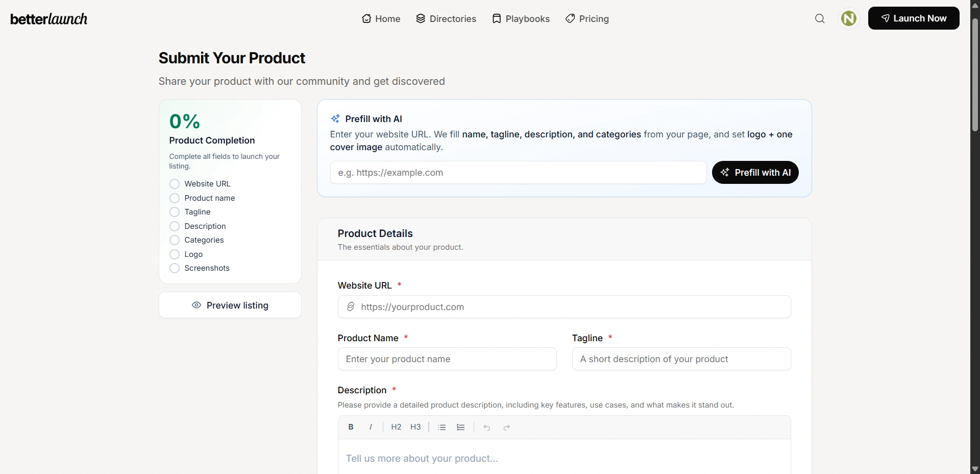Open the Pricing page

tap(587, 19)
